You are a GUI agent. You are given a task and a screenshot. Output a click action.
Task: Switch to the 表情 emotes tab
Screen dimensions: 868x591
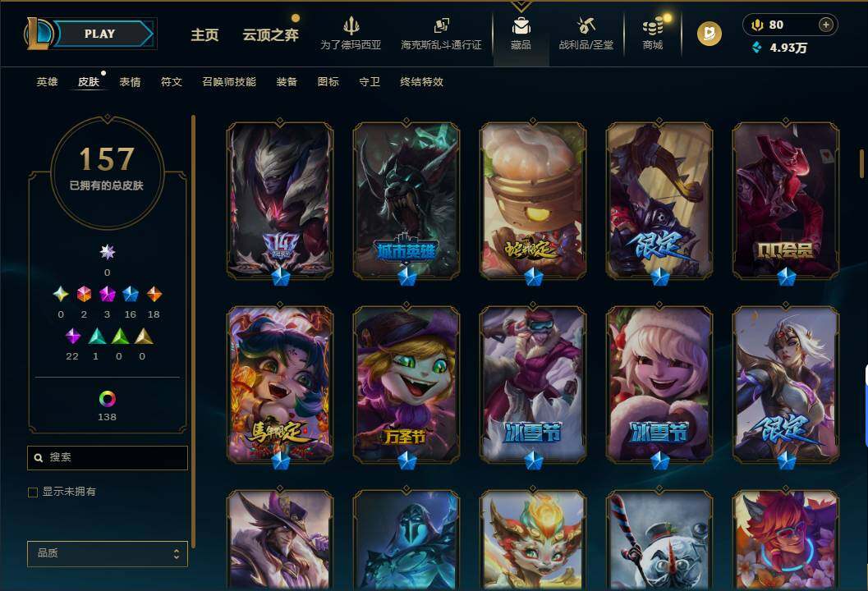coord(130,82)
